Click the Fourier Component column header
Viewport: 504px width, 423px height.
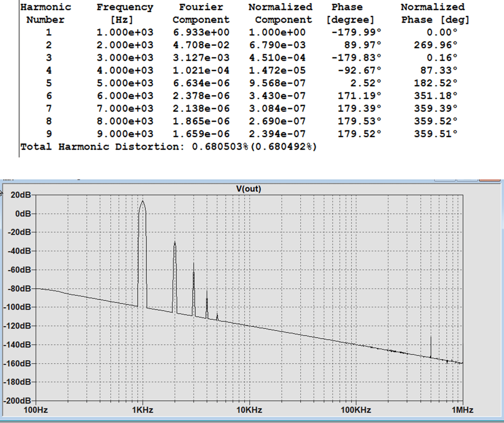[x=201, y=13]
